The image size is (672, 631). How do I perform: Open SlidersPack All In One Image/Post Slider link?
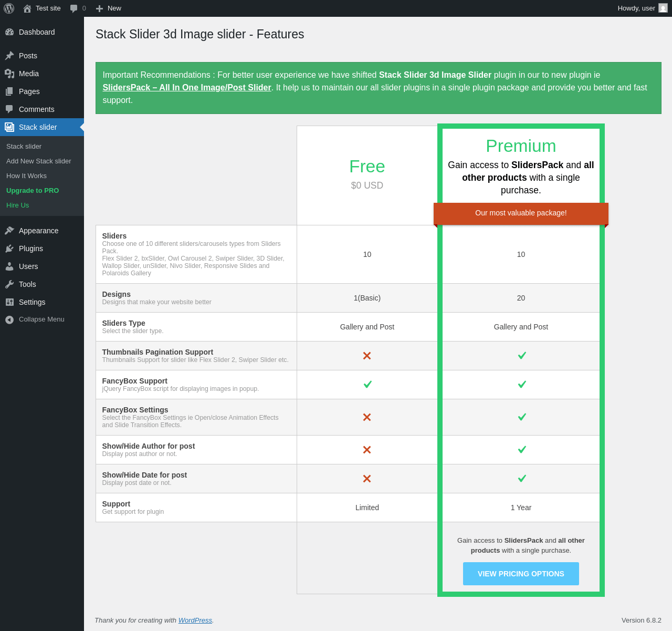pyautogui.click(x=187, y=88)
